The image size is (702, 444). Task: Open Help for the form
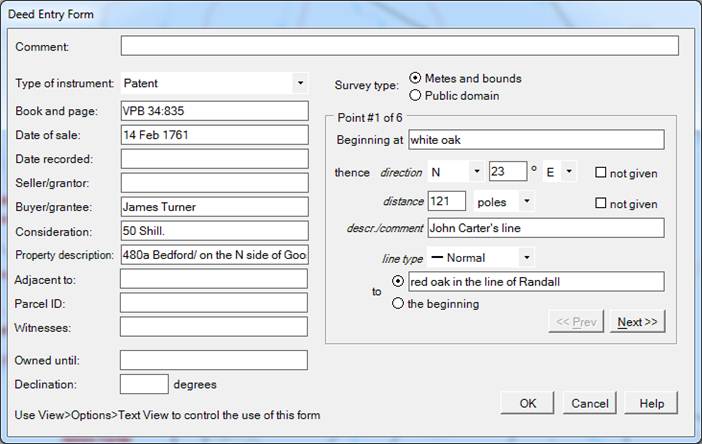(651, 403)
